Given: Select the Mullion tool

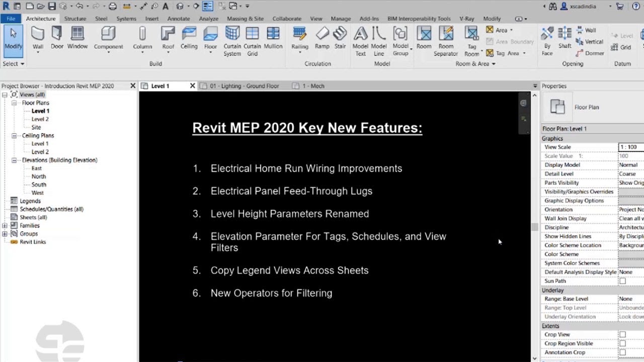Looking at the screenshot, I should pos(273,38).
